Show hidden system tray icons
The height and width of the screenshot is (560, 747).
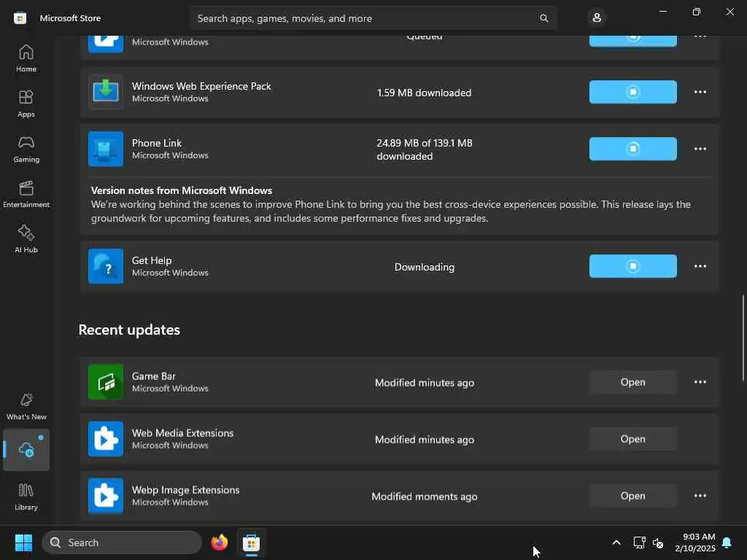coord(616,542)
